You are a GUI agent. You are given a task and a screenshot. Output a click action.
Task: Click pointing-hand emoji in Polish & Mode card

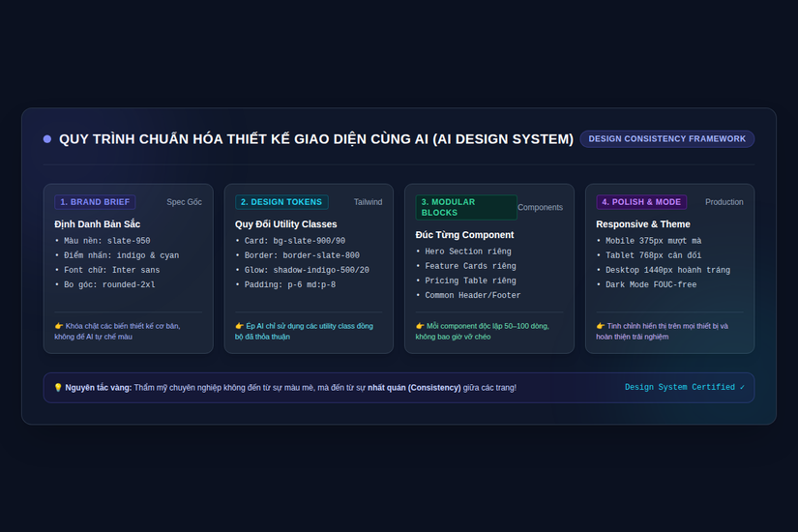[x=601, y=326]
